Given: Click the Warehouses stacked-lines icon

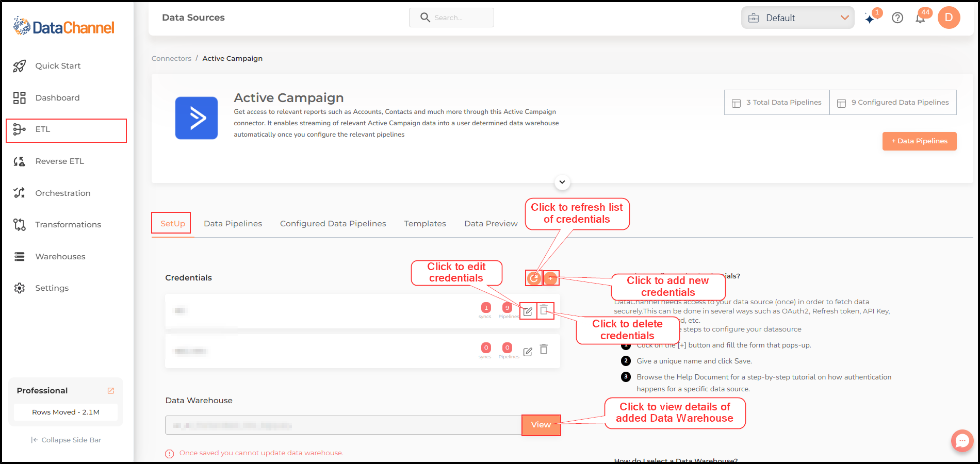Looking at the screenshot, I should pyautogui.click(x=20, y=257).
